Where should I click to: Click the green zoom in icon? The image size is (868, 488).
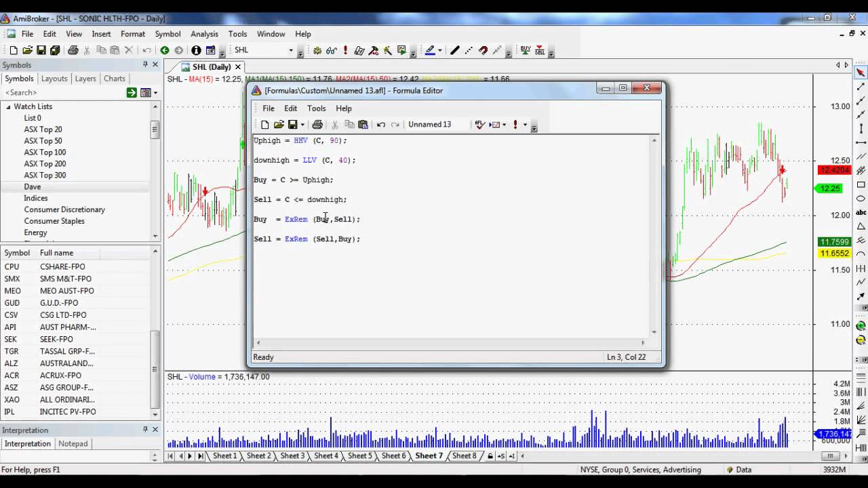click(861, 326)
